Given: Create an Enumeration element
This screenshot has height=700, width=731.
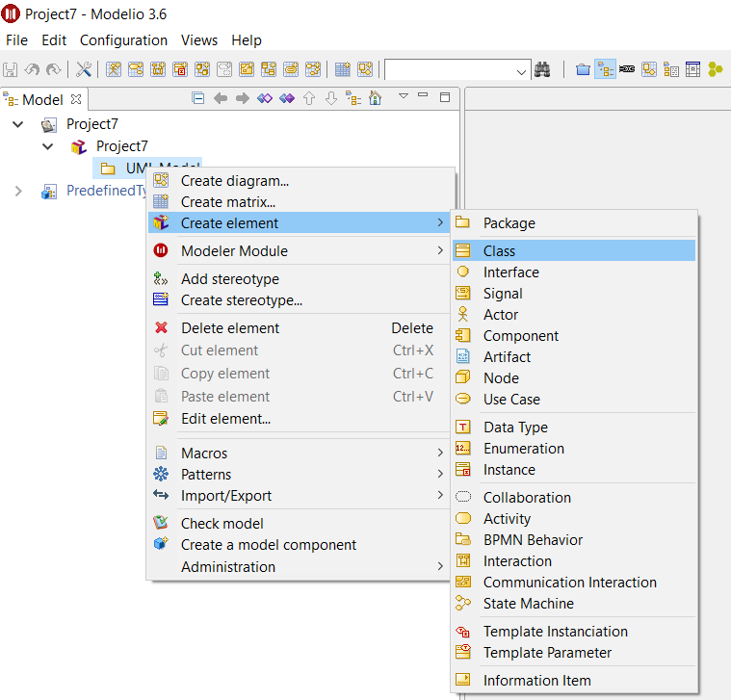Looking at the screenshot, I should pyautogui.click(x=574, y=449).
